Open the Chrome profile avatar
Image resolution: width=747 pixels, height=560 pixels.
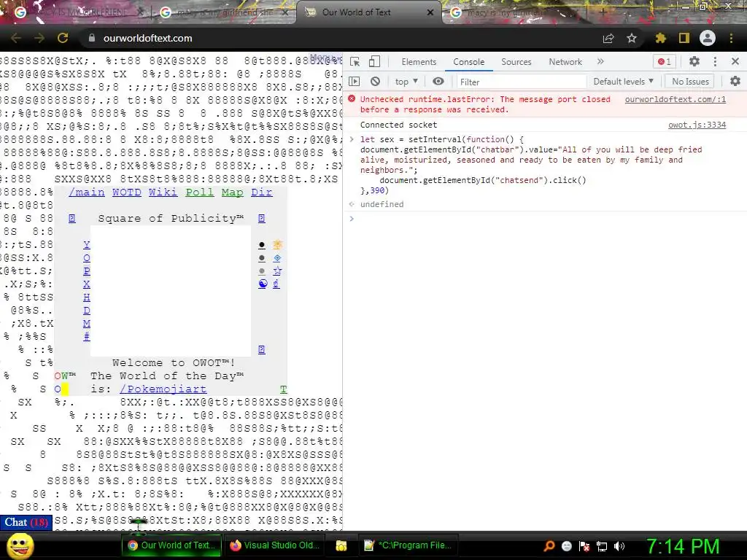point(708,38)
